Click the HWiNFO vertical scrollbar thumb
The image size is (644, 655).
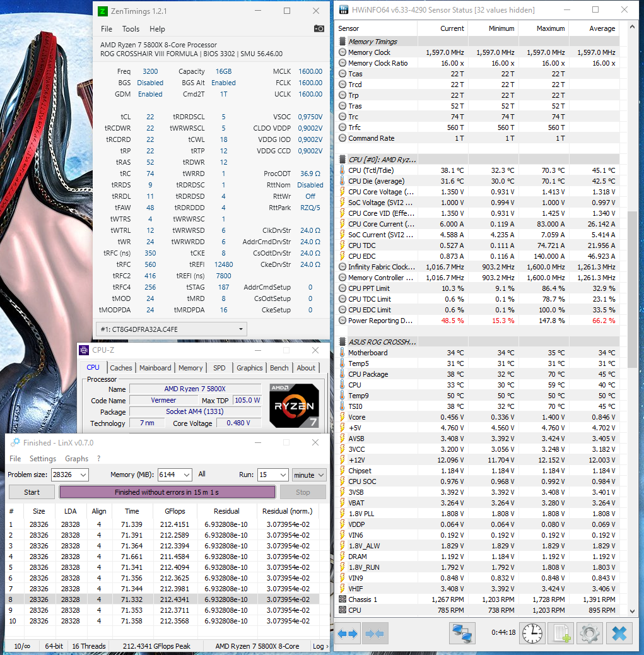click(x=632, y=289)
